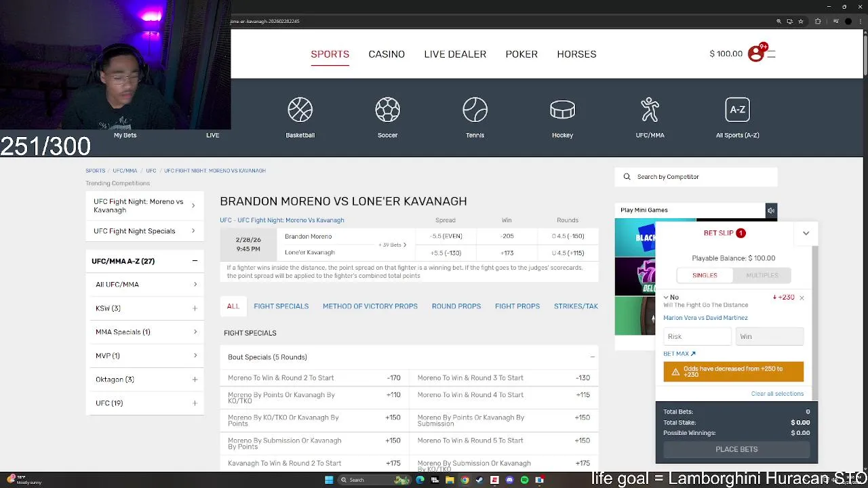Remove the 'No' selection with X icon
This screenshot has width=868, height=488.
(x=802, y=298)
